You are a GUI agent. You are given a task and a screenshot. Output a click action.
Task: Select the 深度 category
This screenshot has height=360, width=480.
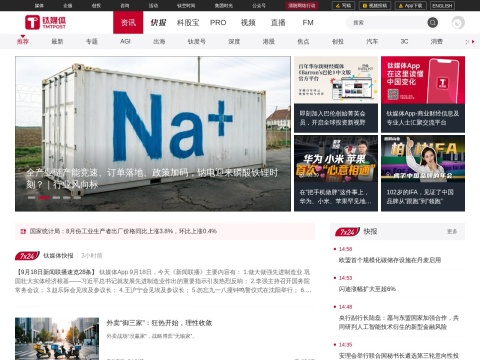[234, 41]
